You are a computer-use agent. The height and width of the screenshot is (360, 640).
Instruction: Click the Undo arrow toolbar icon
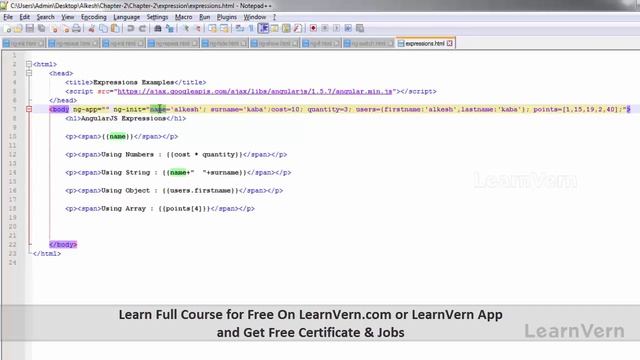pyautogui.click(x=131, y=28)
